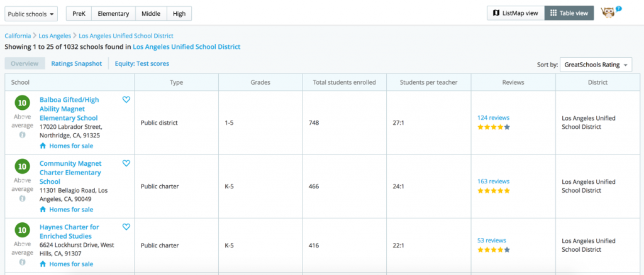Toggle the High grade filter
The width and height of the screenshot is (644, 275).
coord(179,14)
